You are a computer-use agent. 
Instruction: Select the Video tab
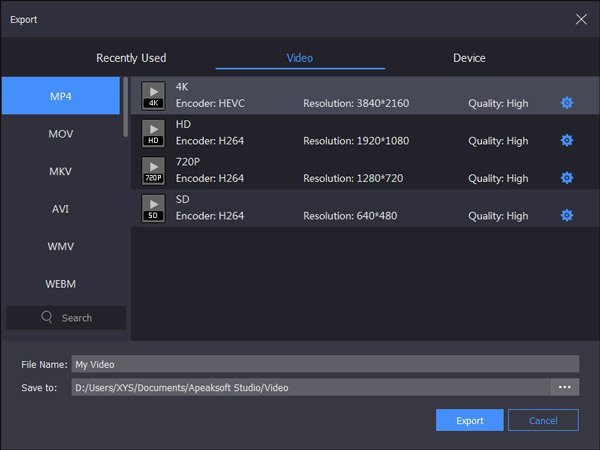coord(300,58)
